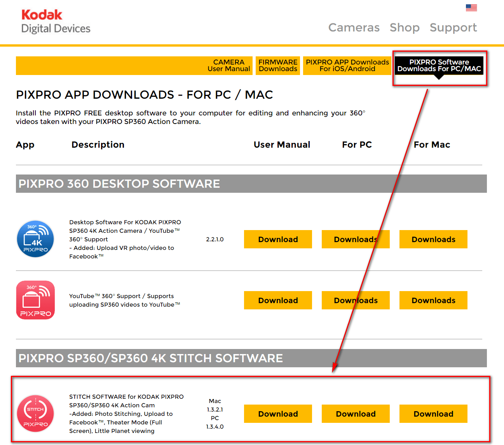Download the Stitch software user manual
The height and width of the screenshot is (445, 504).
[x=278, y=414]
